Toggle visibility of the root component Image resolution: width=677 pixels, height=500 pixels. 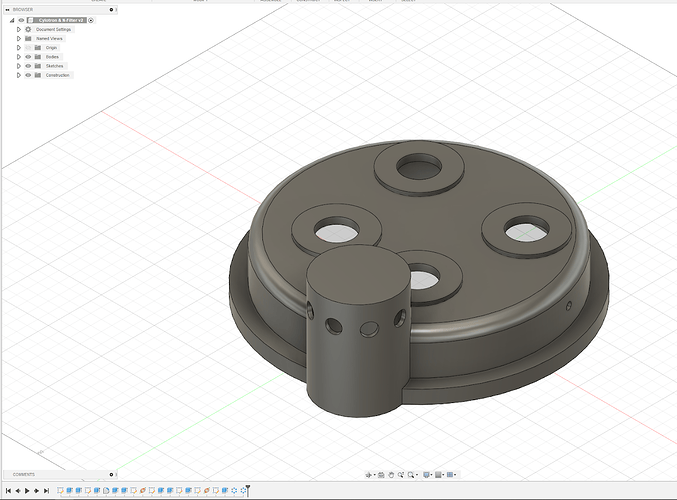pos(21,20)
